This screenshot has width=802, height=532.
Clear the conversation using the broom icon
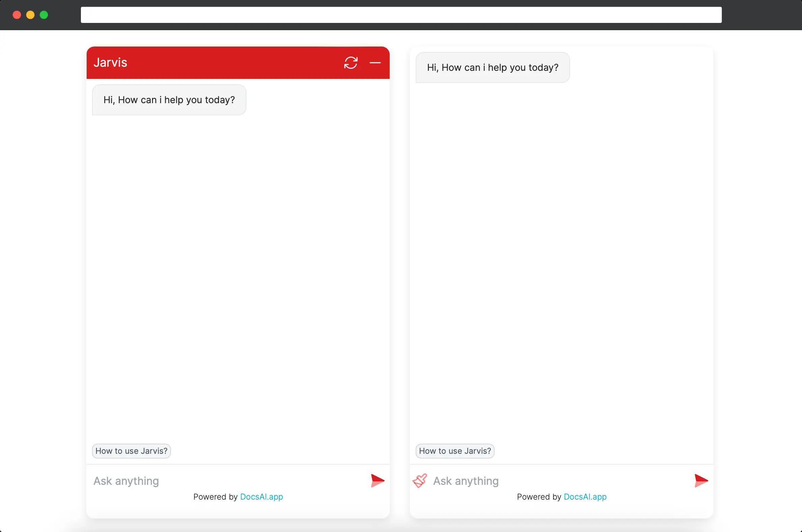(420, 481)
